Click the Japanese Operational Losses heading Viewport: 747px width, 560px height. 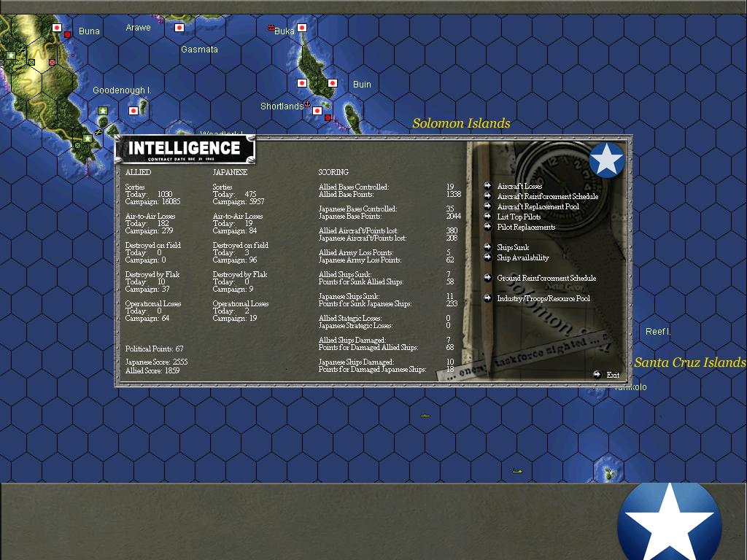[x=240, y=304]
